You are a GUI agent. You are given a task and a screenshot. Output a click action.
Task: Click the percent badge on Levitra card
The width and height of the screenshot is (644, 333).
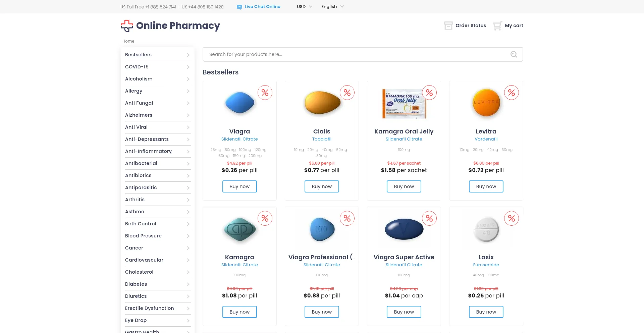click(x=511, y=93)
